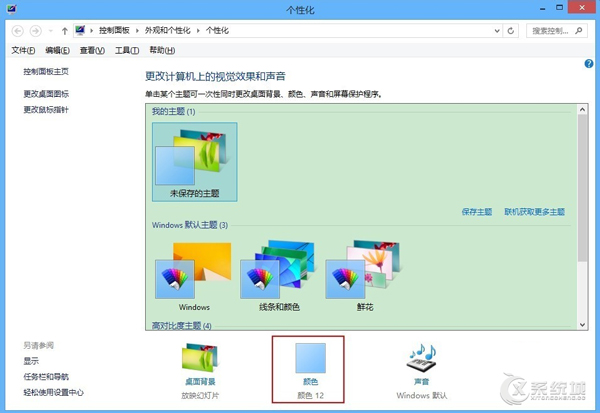600x413 pixels.
Task: Go to 控制面板主页
Action: [x=46, y=71]
